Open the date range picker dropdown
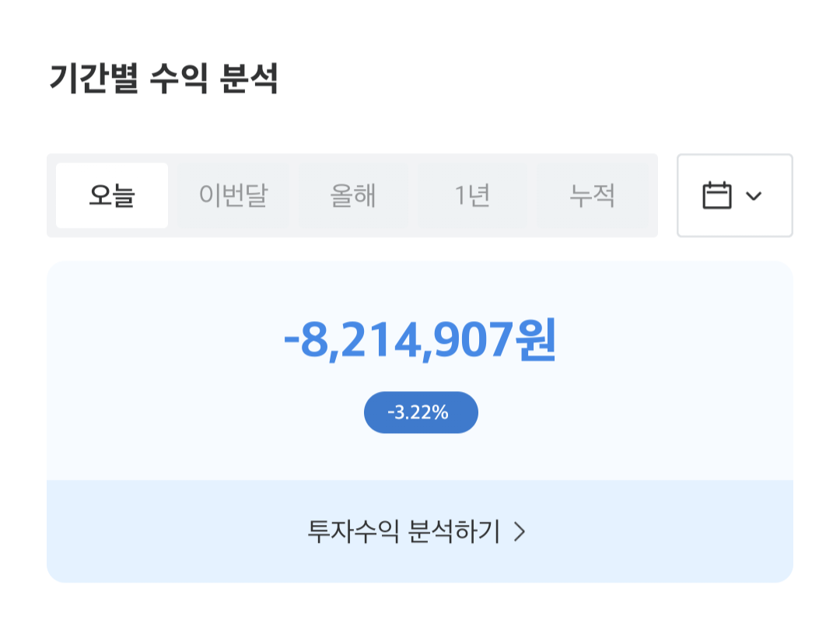 734,195
